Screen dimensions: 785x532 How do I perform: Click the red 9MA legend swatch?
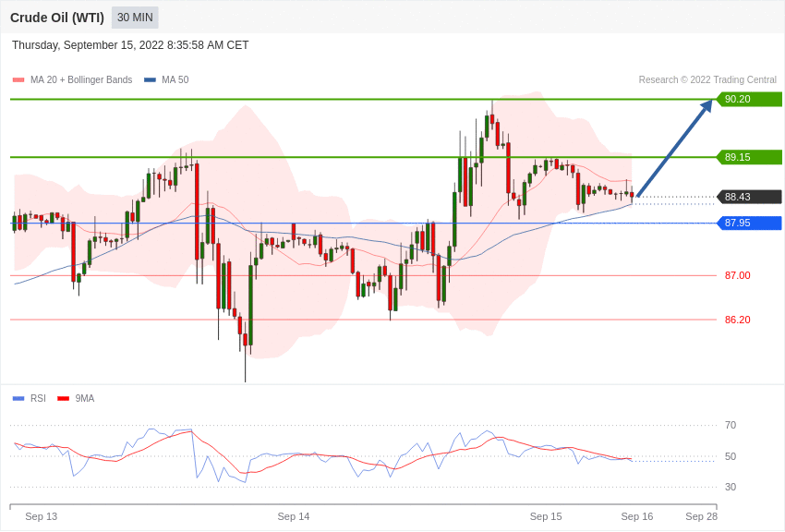coord(64,398)
